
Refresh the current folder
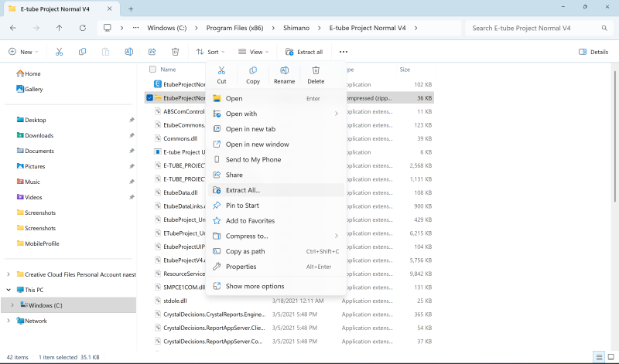click(83, 28)
